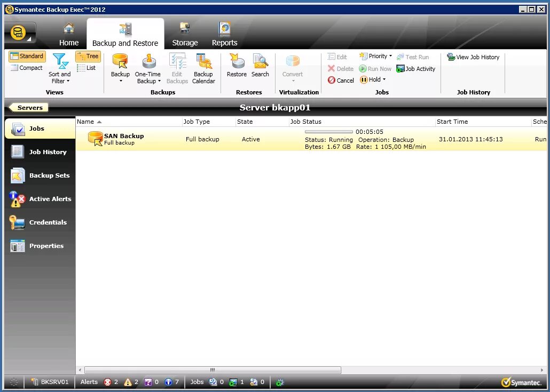Screen dimensions: 550x392
Task: Expand One-Time Backup dropdown arrow
Action: (159, 81)
